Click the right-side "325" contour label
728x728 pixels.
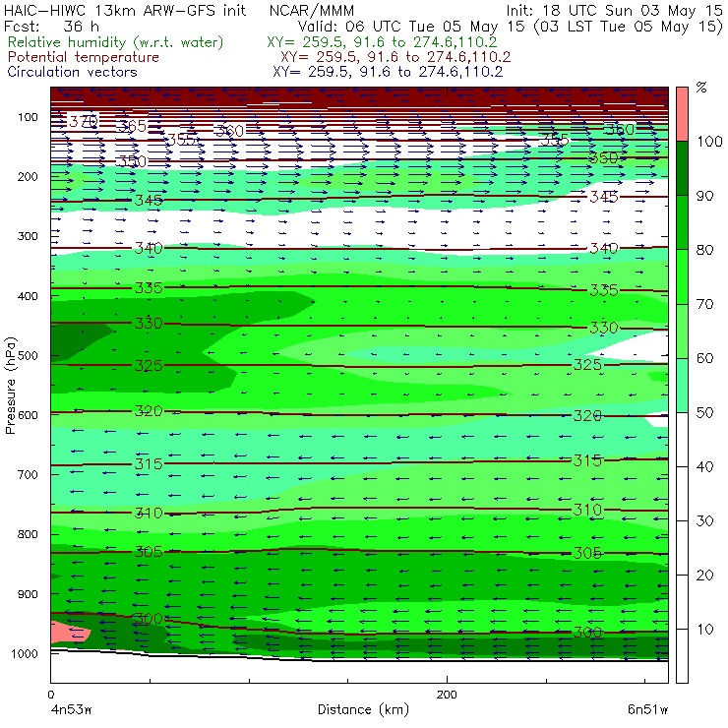(587, 365)
